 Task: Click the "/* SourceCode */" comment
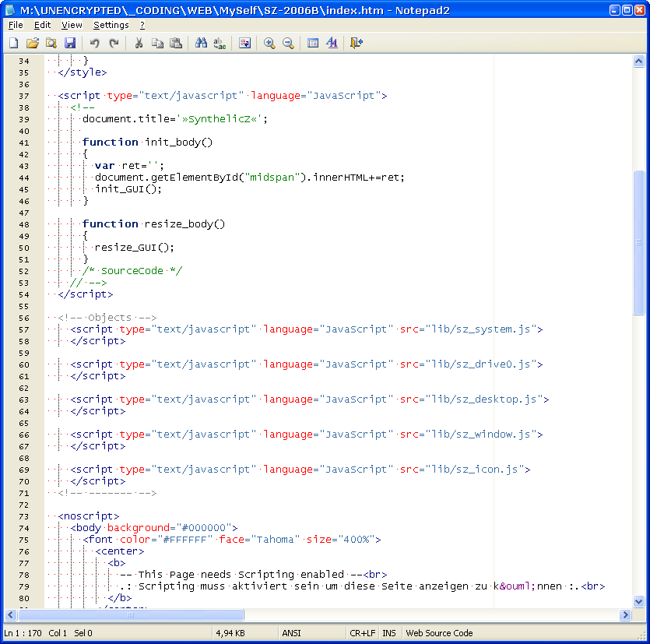132,271
